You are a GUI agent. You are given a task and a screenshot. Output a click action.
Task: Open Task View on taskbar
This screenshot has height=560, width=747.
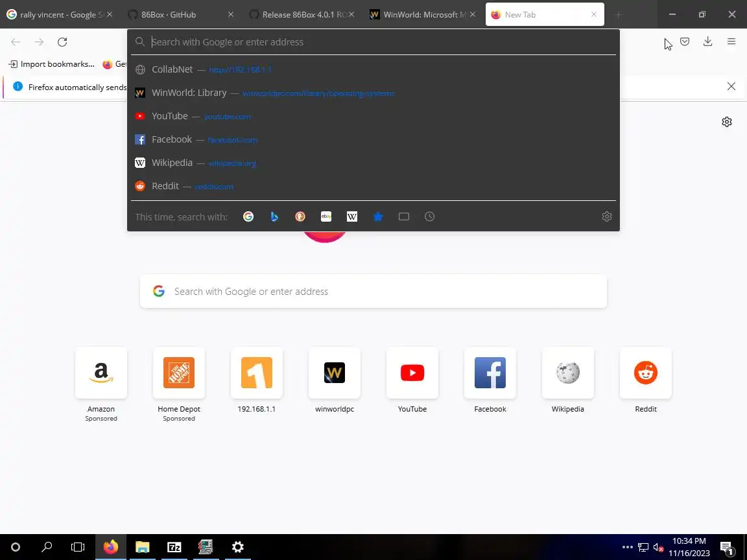click(x=78, y=547)
